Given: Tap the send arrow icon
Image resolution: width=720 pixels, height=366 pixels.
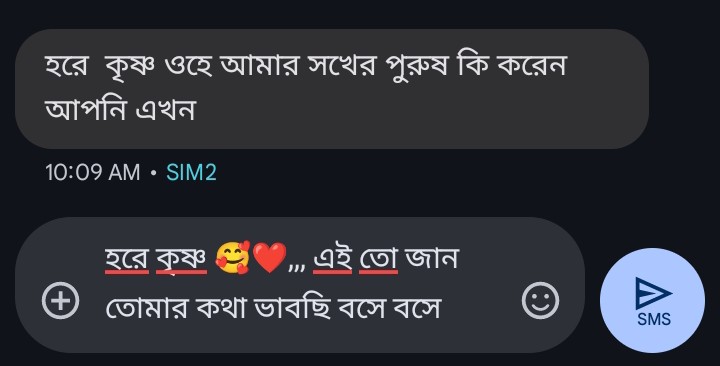Looking at the screenshot, I should [654, 293].
